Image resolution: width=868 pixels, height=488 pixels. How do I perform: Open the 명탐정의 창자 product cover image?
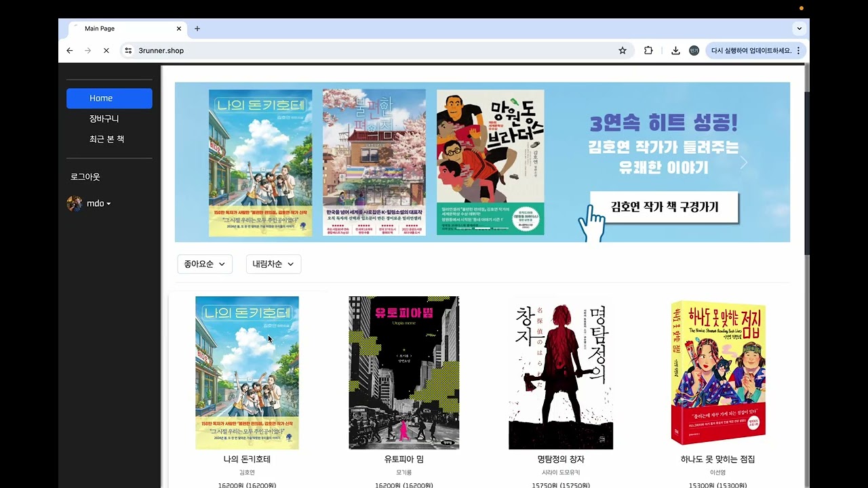click(x=561, y=373)
